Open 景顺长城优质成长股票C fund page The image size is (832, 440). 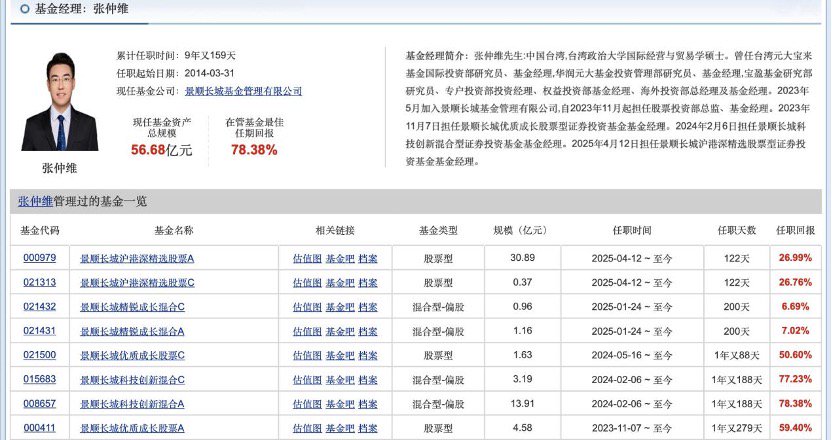point(132,355)
